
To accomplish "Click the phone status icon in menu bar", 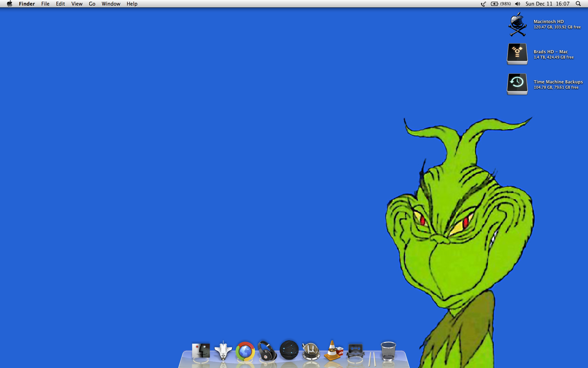I will (483, 4).
